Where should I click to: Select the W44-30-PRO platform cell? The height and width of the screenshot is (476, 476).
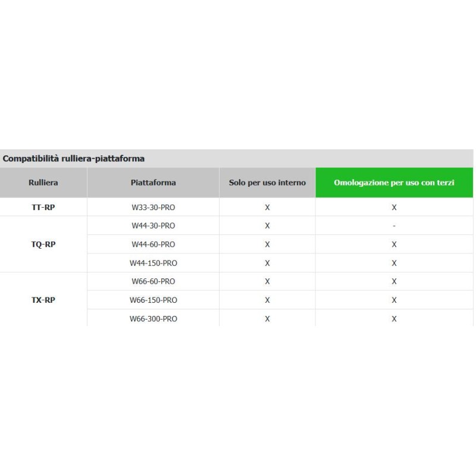[x=153, y=226]
